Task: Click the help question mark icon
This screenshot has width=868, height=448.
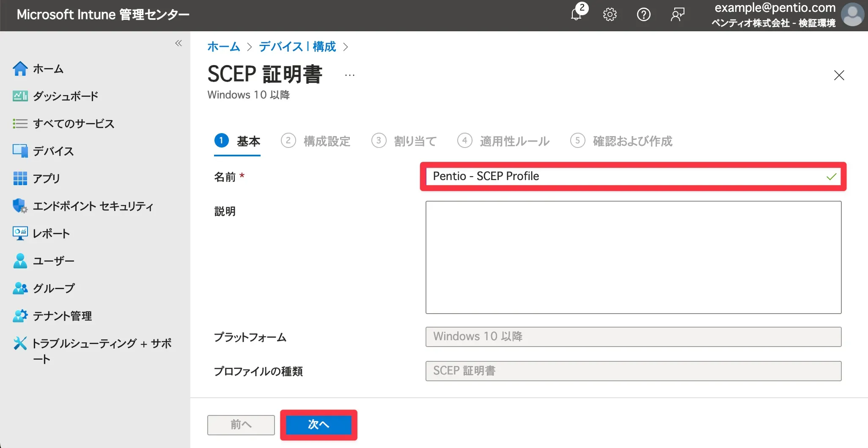Action: 643,15
